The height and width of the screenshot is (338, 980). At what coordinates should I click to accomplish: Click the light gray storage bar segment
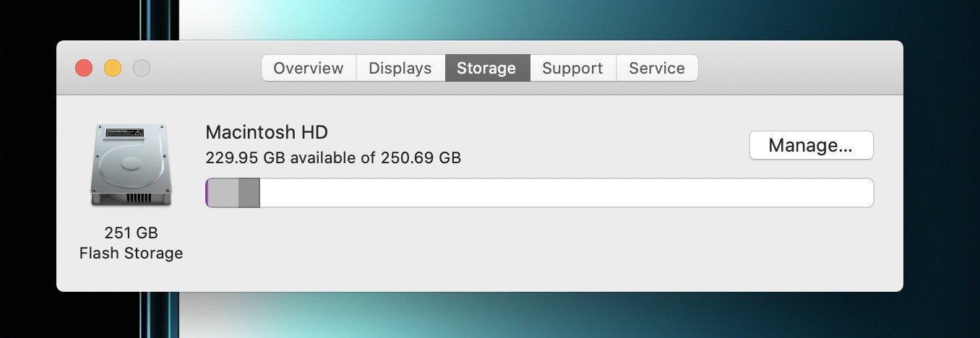pyautogui.click(x=223, y=193)
